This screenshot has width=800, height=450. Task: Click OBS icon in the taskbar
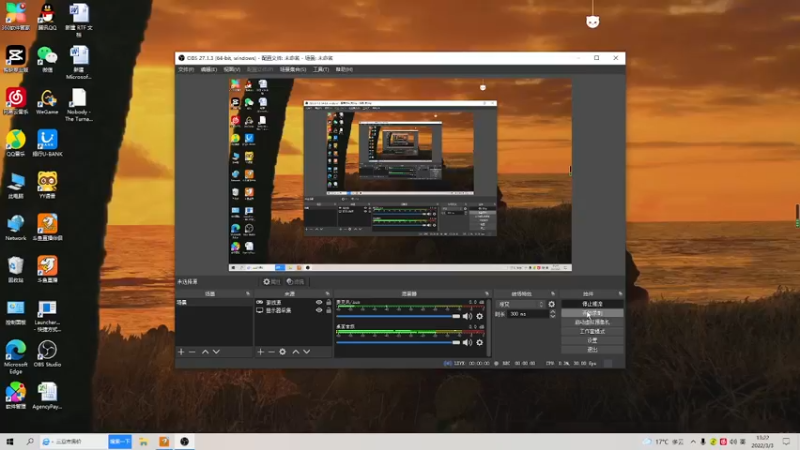[185, 442]
